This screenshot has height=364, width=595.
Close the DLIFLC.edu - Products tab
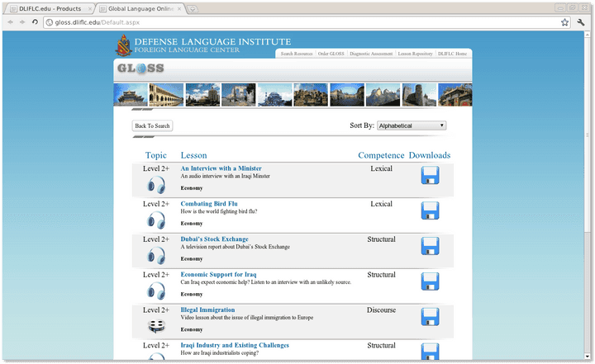[x=90, y=9]
